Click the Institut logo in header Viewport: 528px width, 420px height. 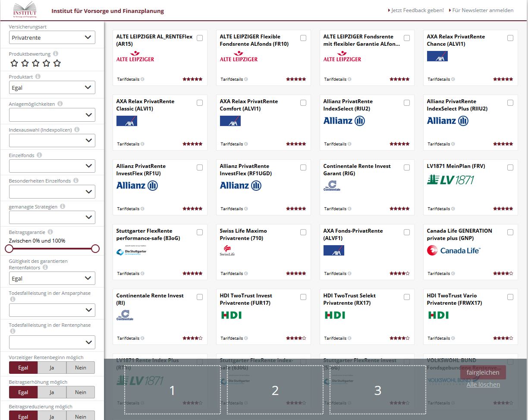(x=25, y=10)
